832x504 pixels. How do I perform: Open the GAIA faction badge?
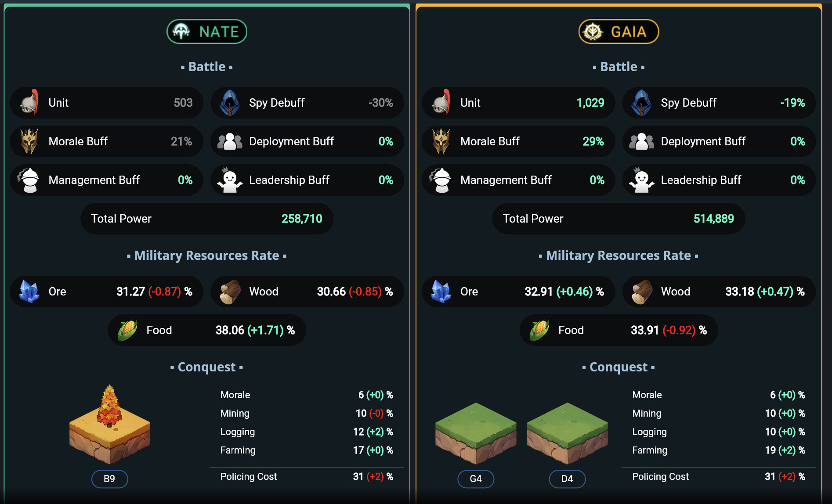coord(619,32)
